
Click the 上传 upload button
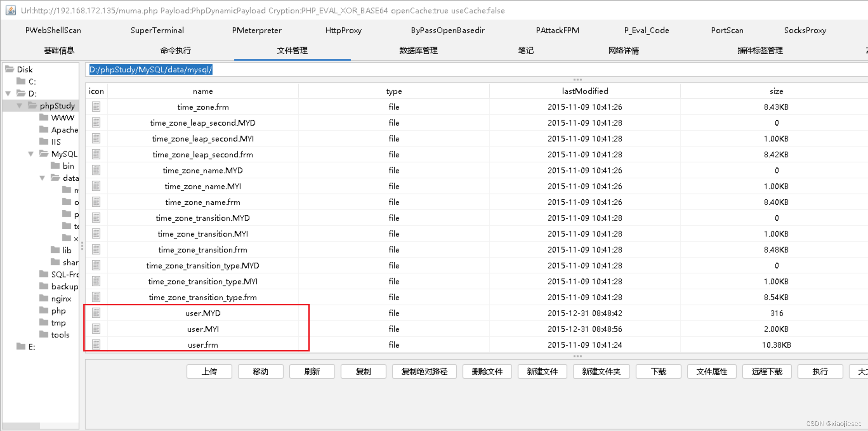click(209, 371)
